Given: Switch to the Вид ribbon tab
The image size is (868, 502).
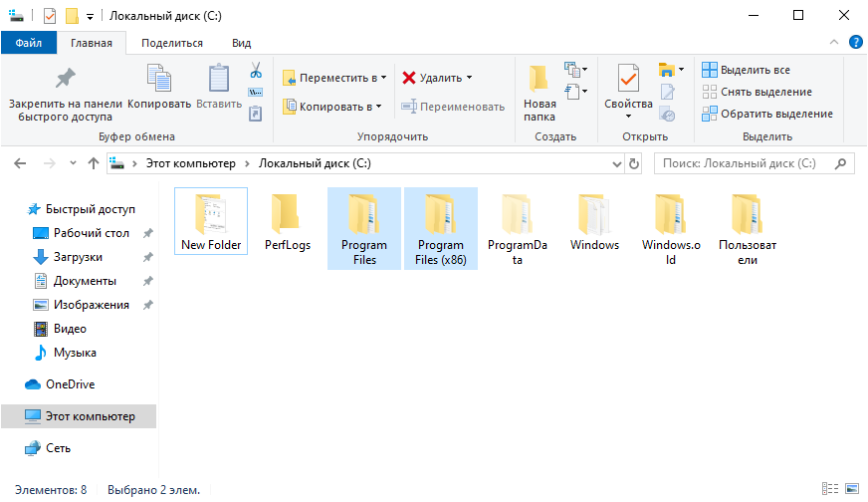Looking at the screenshot, I should pyautogui.click(x=241, y=43).
